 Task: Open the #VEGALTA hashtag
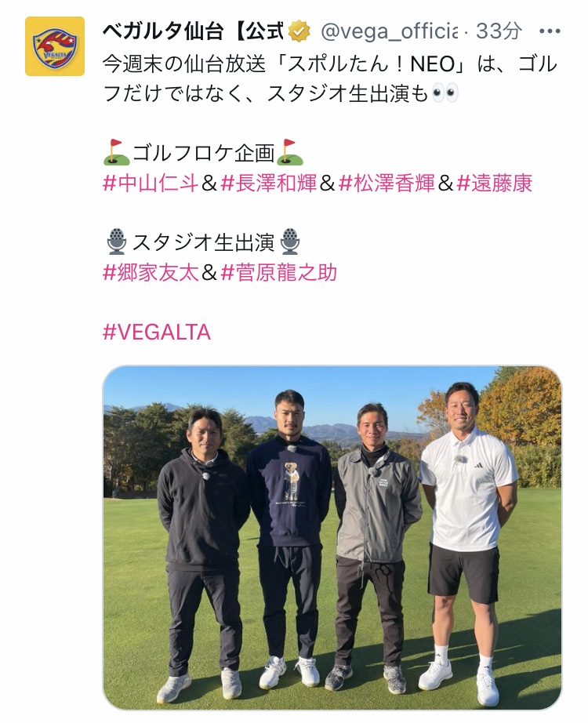click(156, 332)
